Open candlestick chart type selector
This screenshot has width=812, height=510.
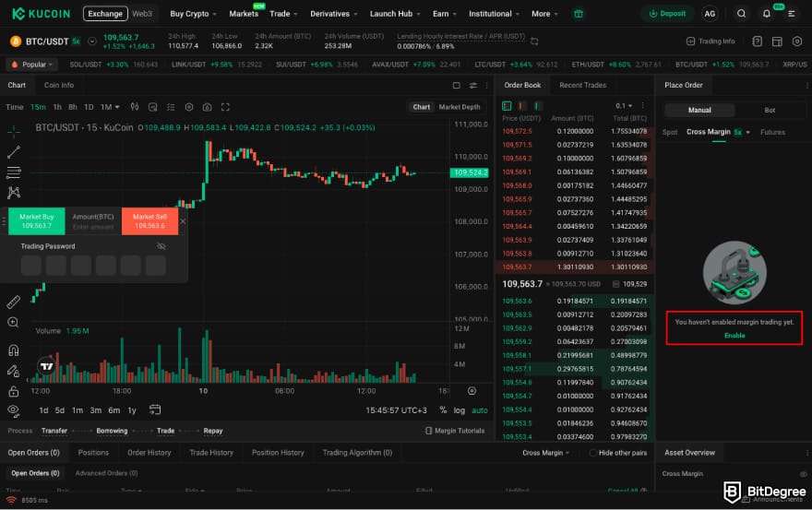(x=135, y=107)
